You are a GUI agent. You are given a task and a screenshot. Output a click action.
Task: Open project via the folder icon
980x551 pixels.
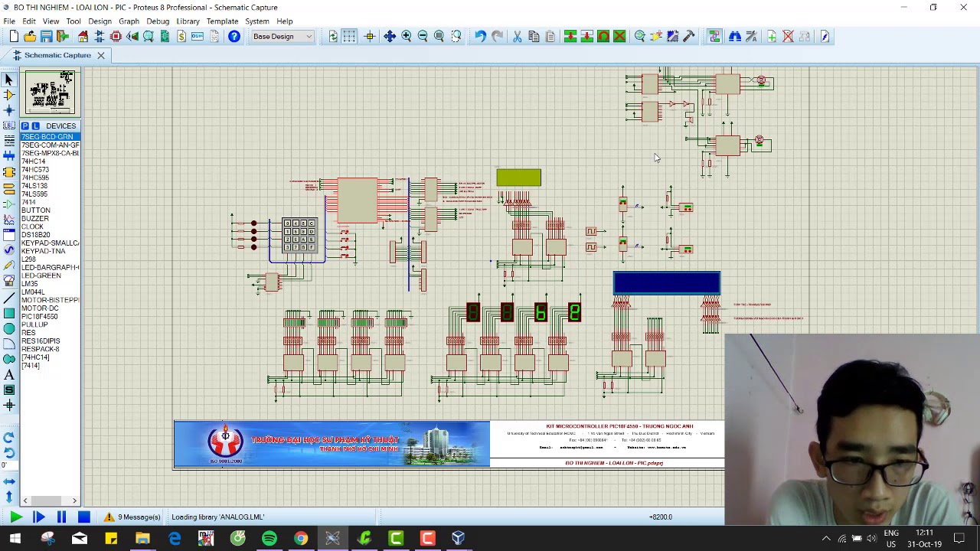30,36
